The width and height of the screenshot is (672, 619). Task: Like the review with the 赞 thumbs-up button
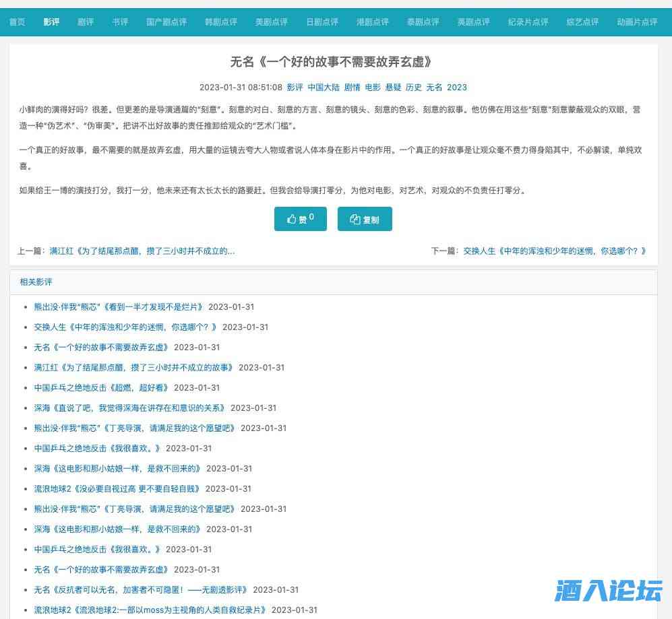point(301,219)
